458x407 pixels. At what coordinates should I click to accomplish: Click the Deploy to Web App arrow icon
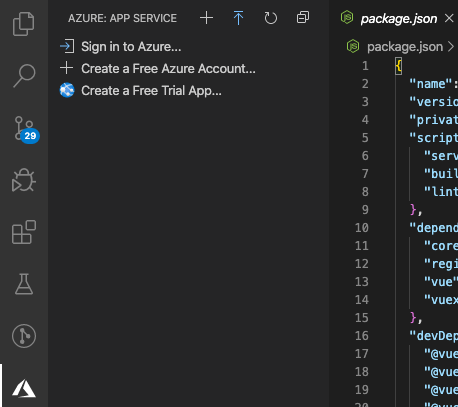(238, 18)
